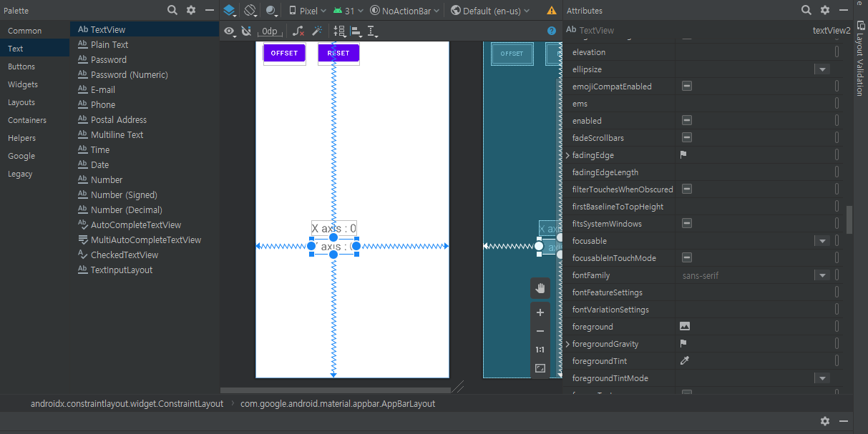Viewport: 868px width, 434px height.
Task: Zoom in with the plus button
Action: [x=540, y=312]
